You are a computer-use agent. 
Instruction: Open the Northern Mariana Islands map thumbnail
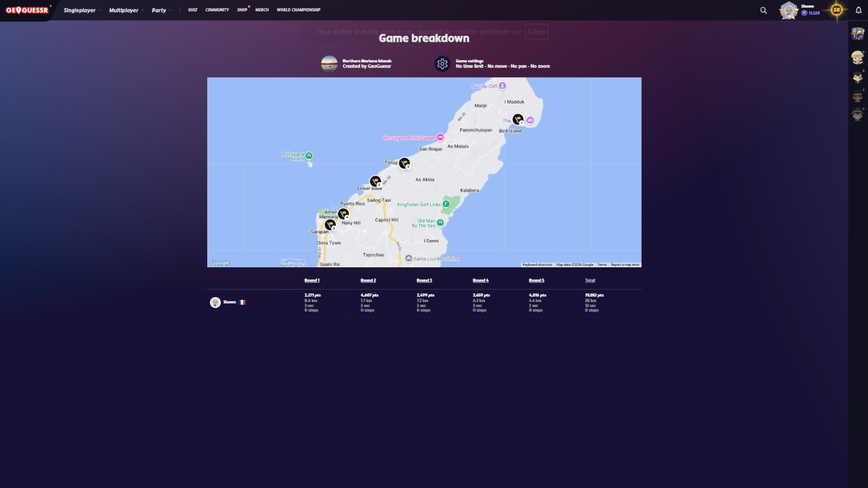(329, 64)
